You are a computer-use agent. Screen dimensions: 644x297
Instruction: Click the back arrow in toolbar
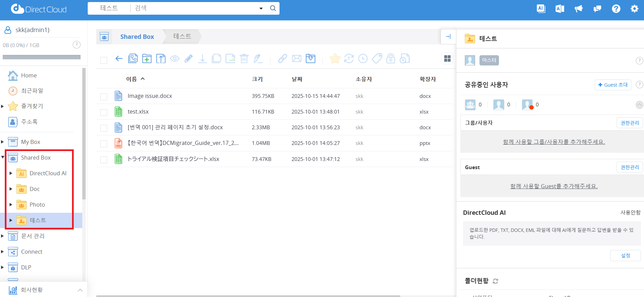tap(119, 59)
